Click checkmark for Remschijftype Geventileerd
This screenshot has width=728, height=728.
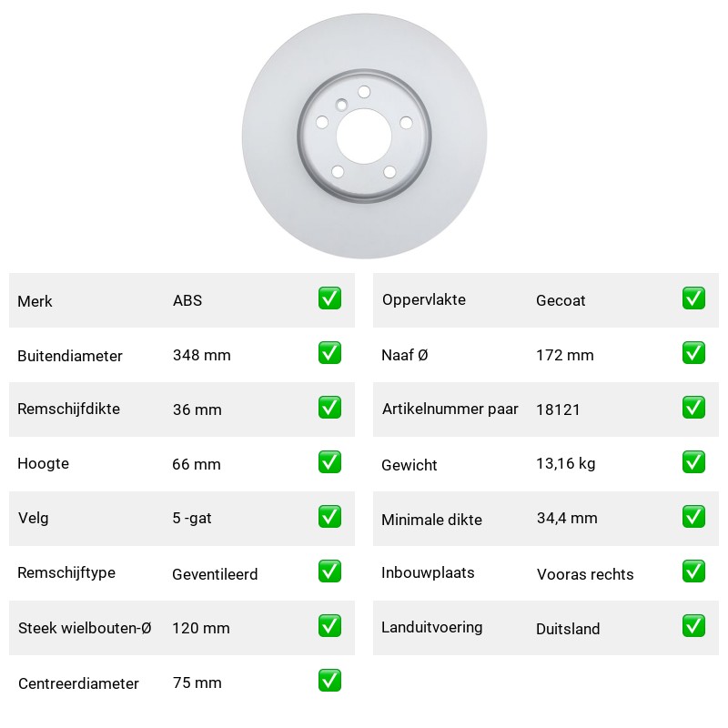click(x=329, y=571)
